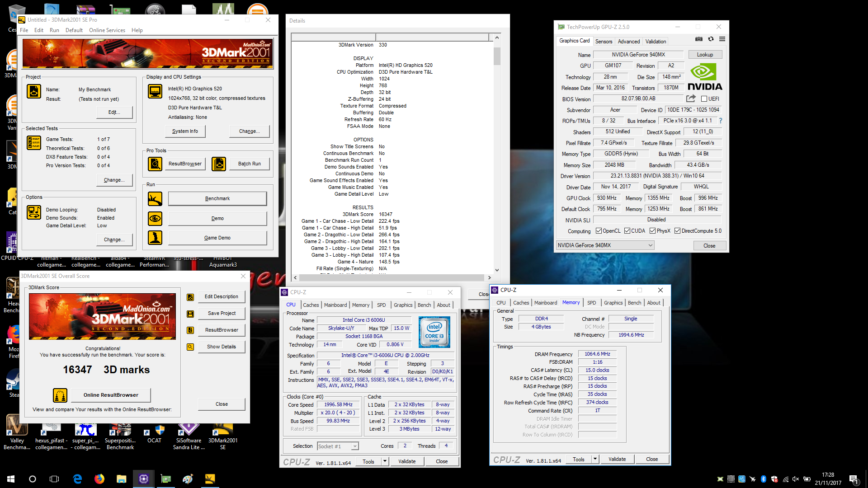Click the Demo eye icon
The width and height of the screenshot is (868, 488).
[155, 218]
